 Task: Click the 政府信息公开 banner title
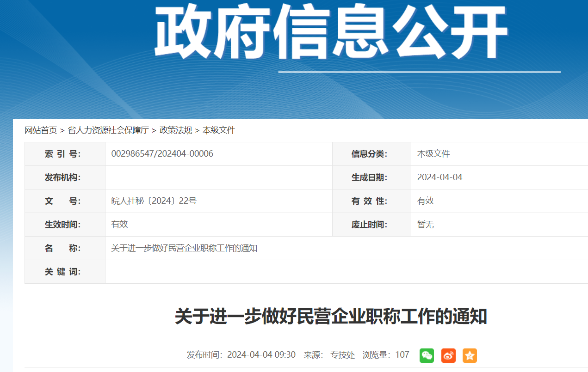[331, 32]
